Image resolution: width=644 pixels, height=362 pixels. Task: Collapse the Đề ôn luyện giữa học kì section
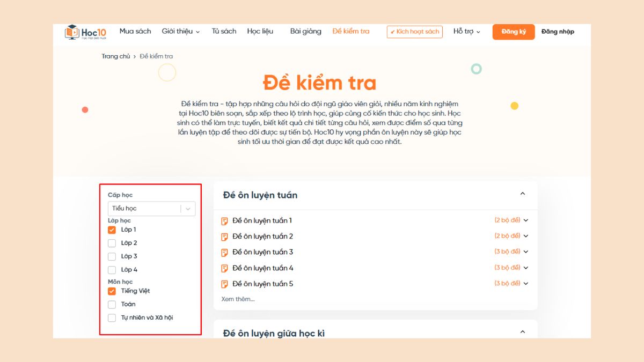[x=523, y=333]
